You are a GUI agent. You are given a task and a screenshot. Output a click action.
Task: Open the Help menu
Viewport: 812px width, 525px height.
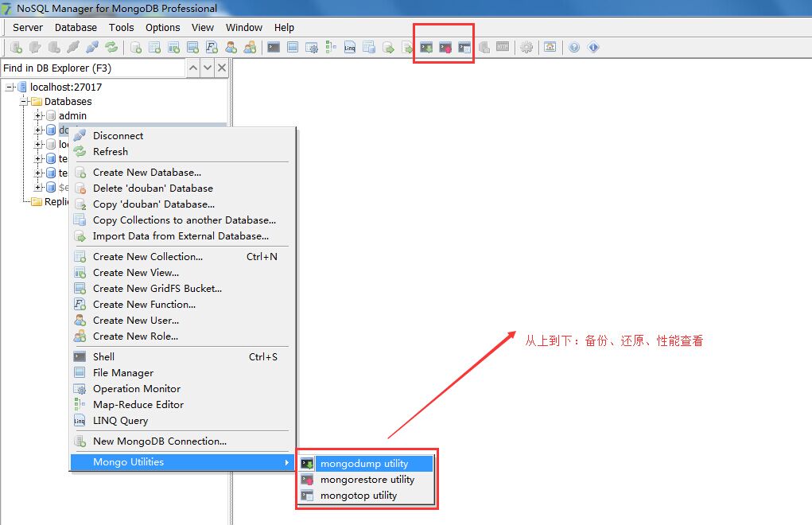pyautogui.click(x=284, y=27)
